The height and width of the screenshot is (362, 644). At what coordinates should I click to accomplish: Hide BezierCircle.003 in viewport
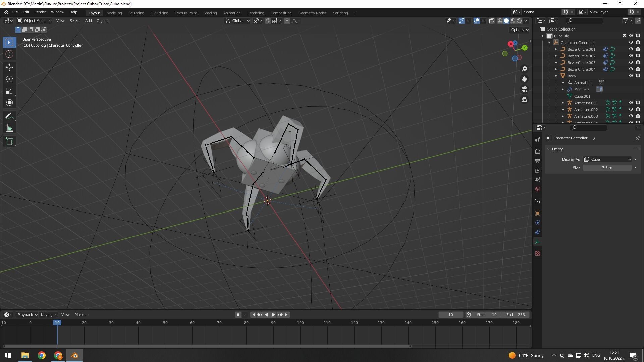click(631, 63)
